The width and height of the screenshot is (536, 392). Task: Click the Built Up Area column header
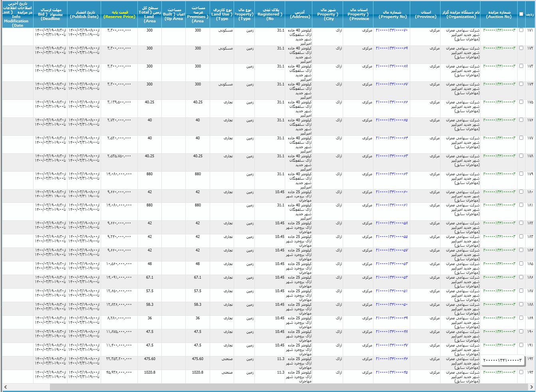coord(174,14)
